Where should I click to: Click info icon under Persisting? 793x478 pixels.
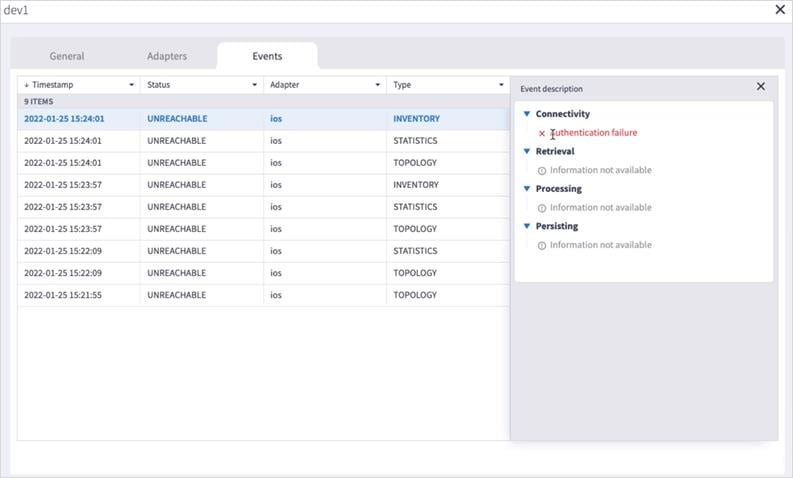542,246
